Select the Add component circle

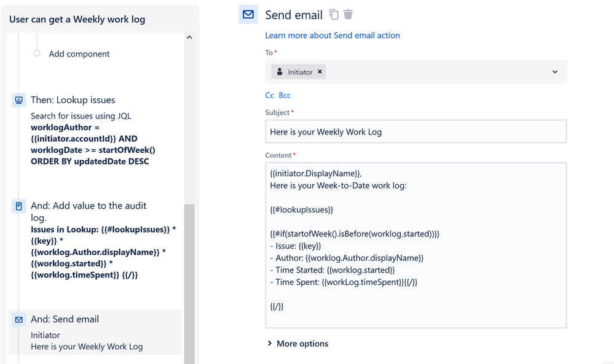click(36, 54)
